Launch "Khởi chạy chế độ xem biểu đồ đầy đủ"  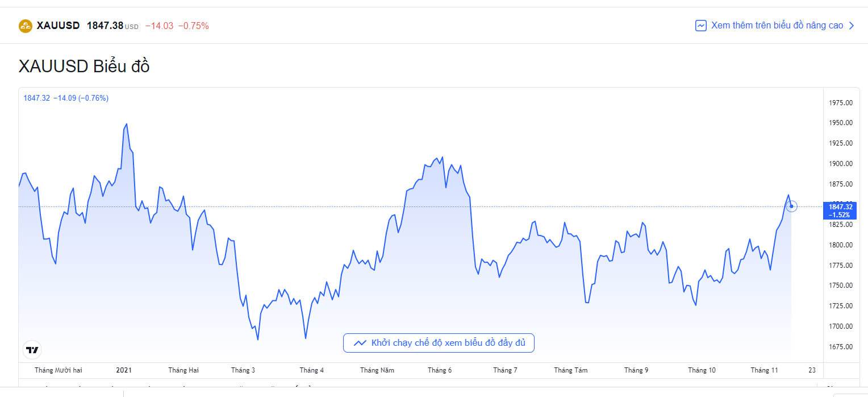439,343
